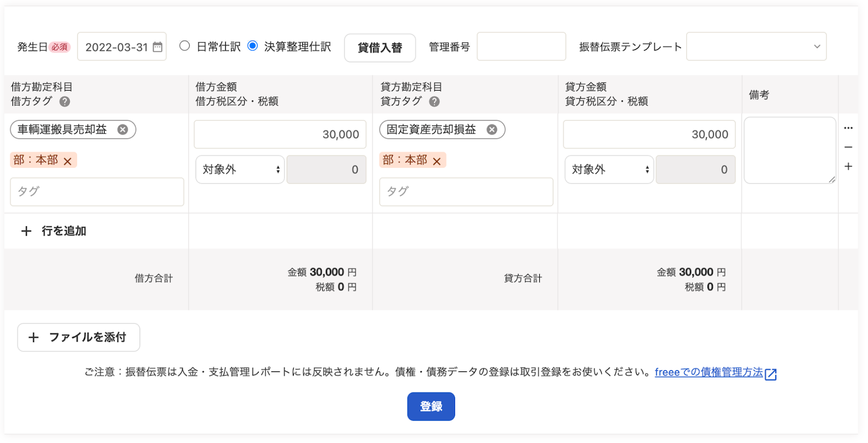
Task: Click 貸方合計 label
Action: coord(523,279)
